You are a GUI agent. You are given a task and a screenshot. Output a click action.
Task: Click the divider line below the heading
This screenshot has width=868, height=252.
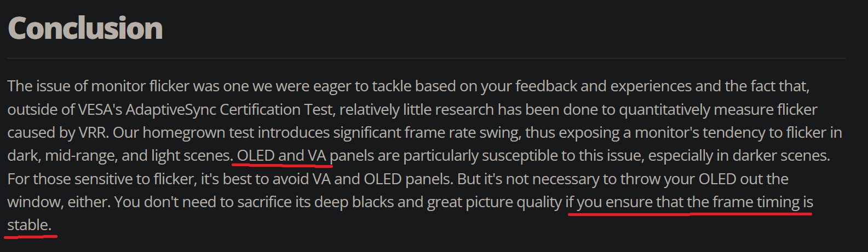tap(427, 58)
